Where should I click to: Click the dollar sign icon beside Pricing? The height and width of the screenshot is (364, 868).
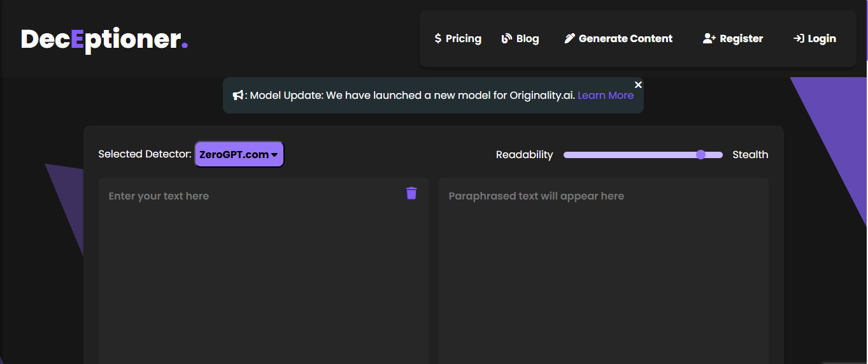pos(438,39)
